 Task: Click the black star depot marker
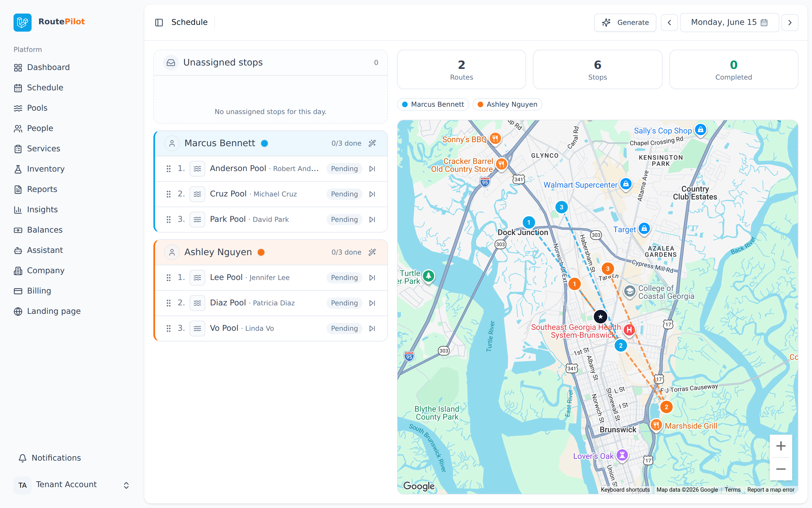point(600,316)
